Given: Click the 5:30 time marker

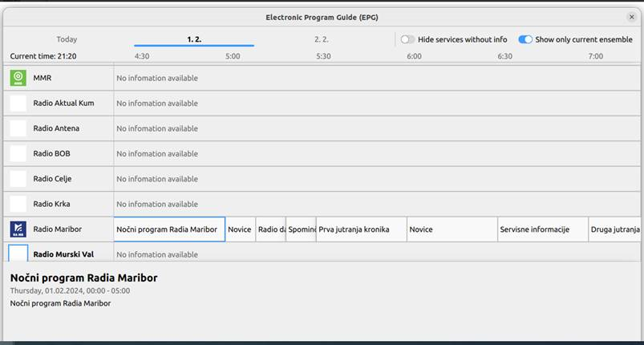Looking at the screenshot, I should click(324, 56).
